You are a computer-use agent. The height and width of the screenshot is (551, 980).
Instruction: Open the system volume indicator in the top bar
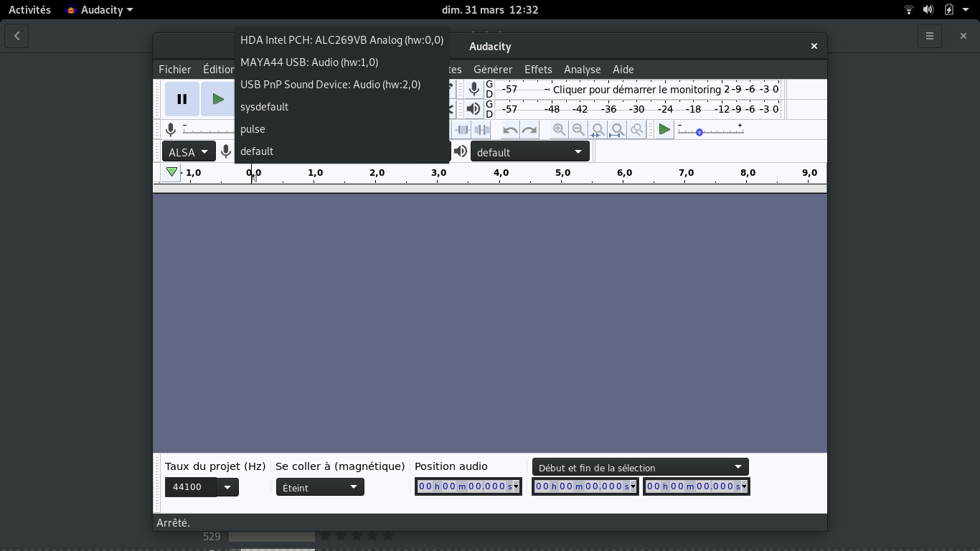(928, 10)
